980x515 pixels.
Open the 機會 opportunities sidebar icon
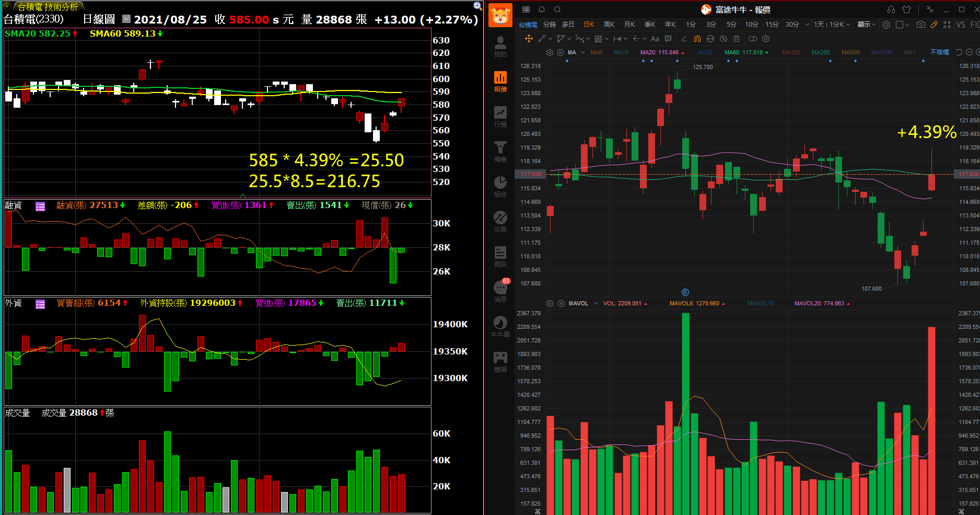[500, 152]
